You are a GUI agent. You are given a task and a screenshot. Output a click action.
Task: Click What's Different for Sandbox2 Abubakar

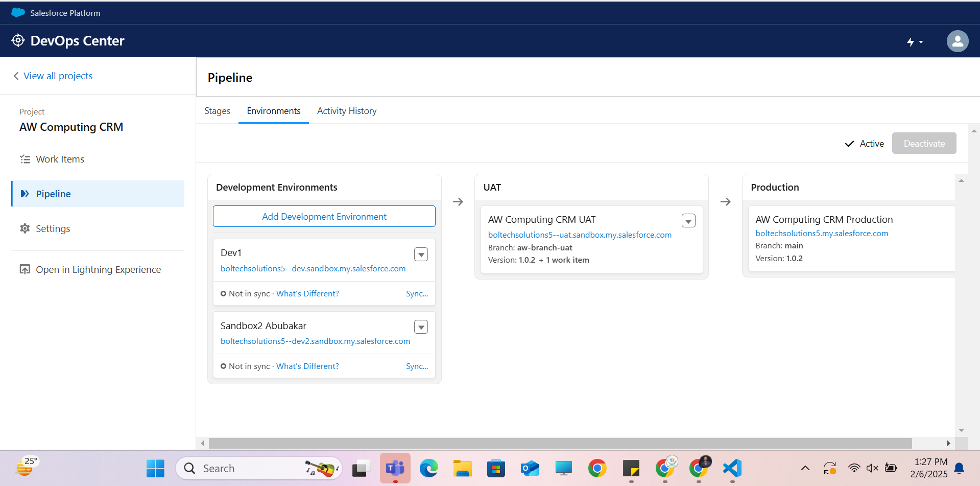coord(307,366)
